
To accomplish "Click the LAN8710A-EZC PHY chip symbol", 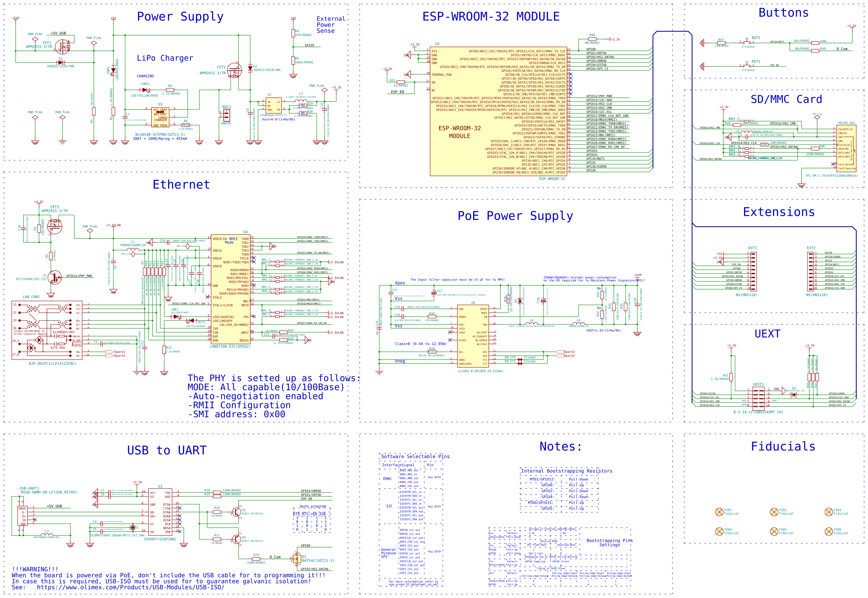I will click(231, 289).
